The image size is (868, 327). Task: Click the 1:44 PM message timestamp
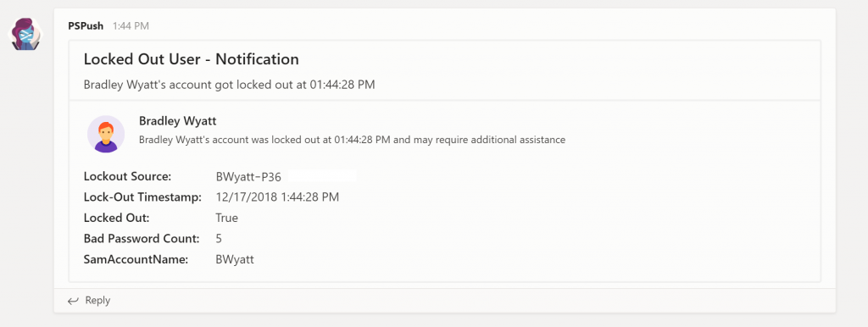click(x=131, y=26)
